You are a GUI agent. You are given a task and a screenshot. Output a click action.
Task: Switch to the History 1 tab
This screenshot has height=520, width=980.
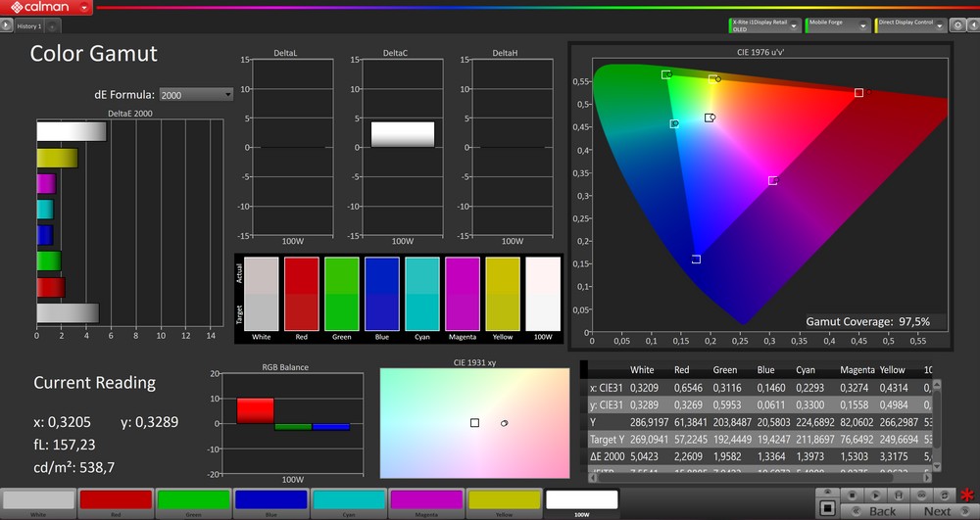pyautogui.click(x=29, y=26)
